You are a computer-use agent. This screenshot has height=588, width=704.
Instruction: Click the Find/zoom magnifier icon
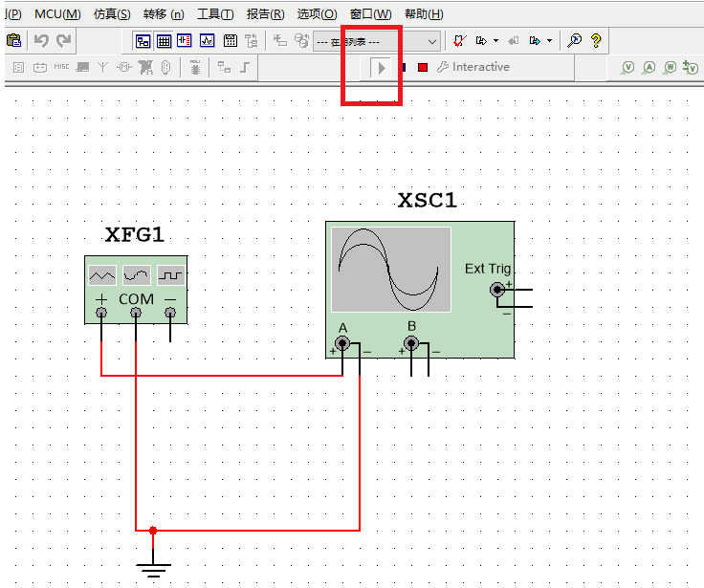tap(575, 41)
